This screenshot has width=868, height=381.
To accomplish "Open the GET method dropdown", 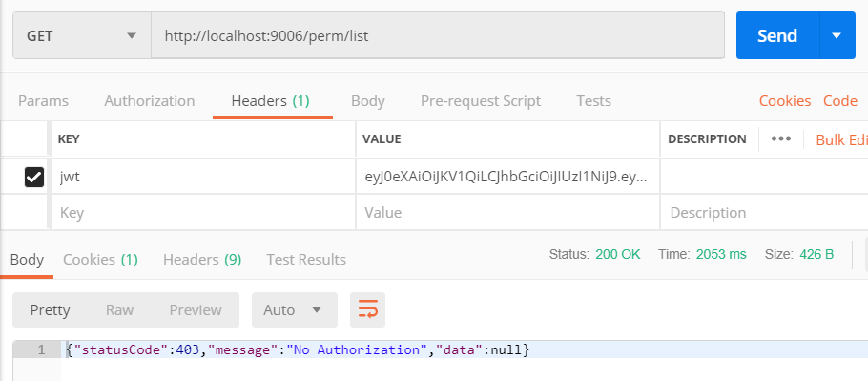I will [82, 36].
